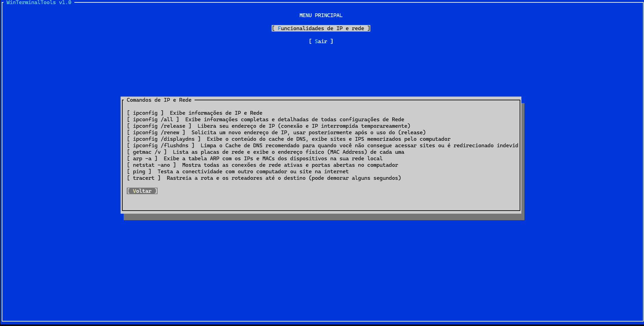Choose the ipconfig /release button

click(x=159, y=126)
